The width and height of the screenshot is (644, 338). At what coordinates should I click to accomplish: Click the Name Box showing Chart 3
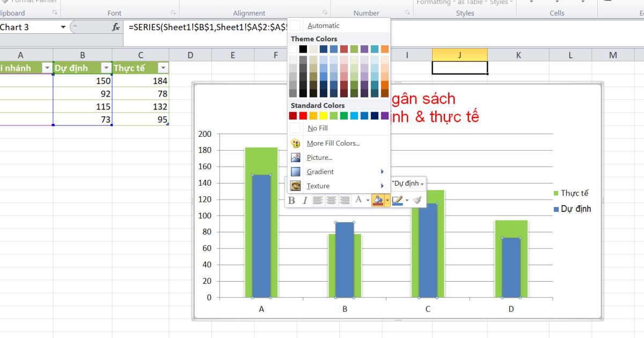pos(28,27)
